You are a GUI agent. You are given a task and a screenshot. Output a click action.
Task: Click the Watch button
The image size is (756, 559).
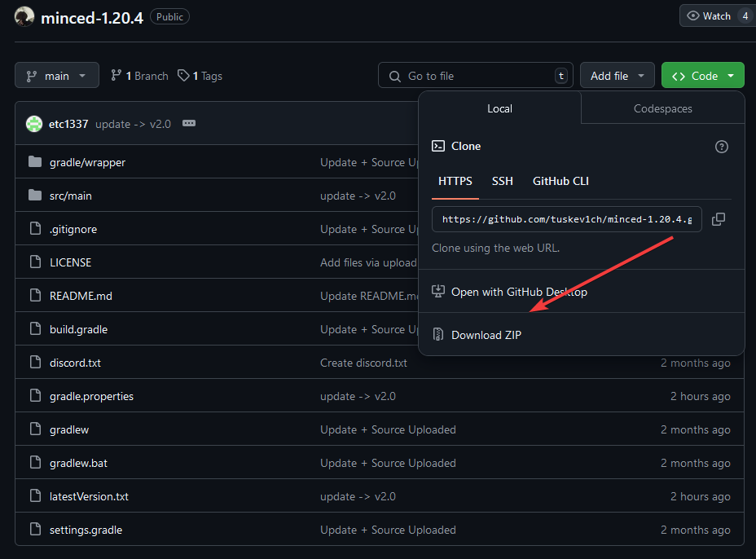(718, 16)
